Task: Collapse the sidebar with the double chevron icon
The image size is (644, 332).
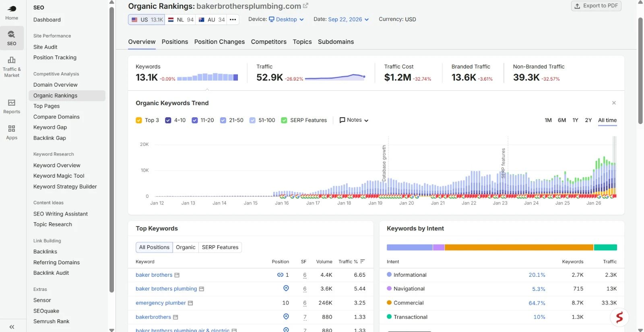Action: [12, 327]
